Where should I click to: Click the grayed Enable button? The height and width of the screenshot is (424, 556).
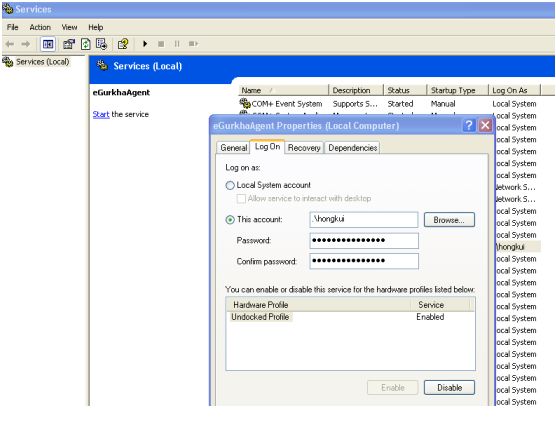coord(393,387)
